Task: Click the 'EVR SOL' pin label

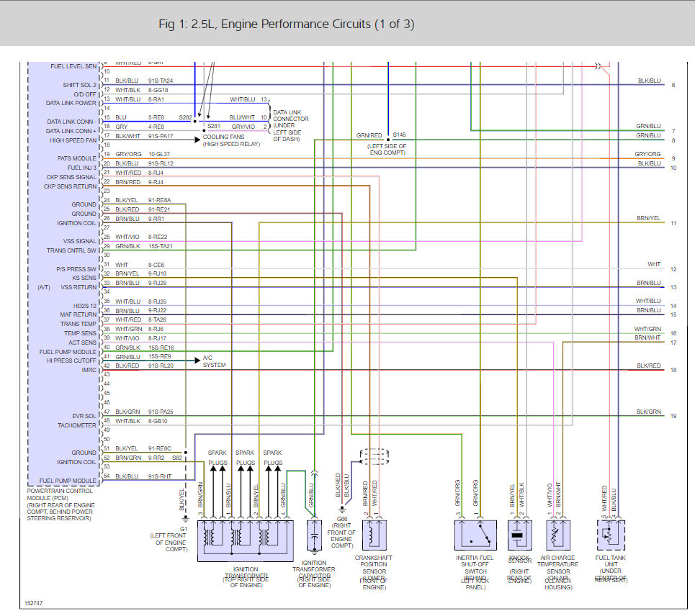Action: (x=84, y=416)
